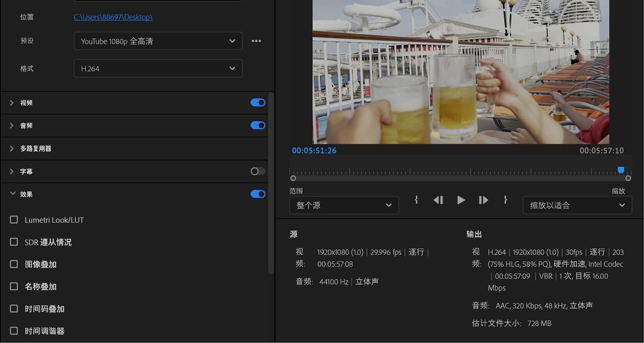The height and width of the screenshot is (343, 644).
Task: Step forward one frame in the preview
Action: (x=483, y=200)
